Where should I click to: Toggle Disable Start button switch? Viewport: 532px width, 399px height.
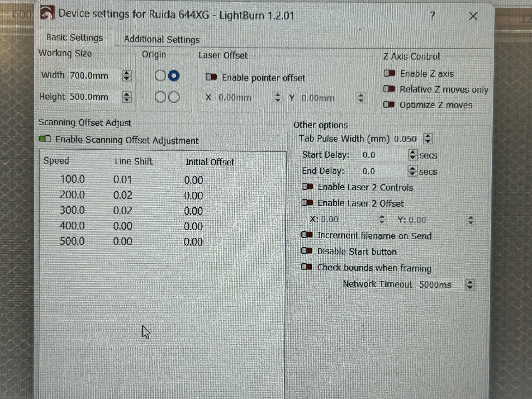[x=307, y=251]
